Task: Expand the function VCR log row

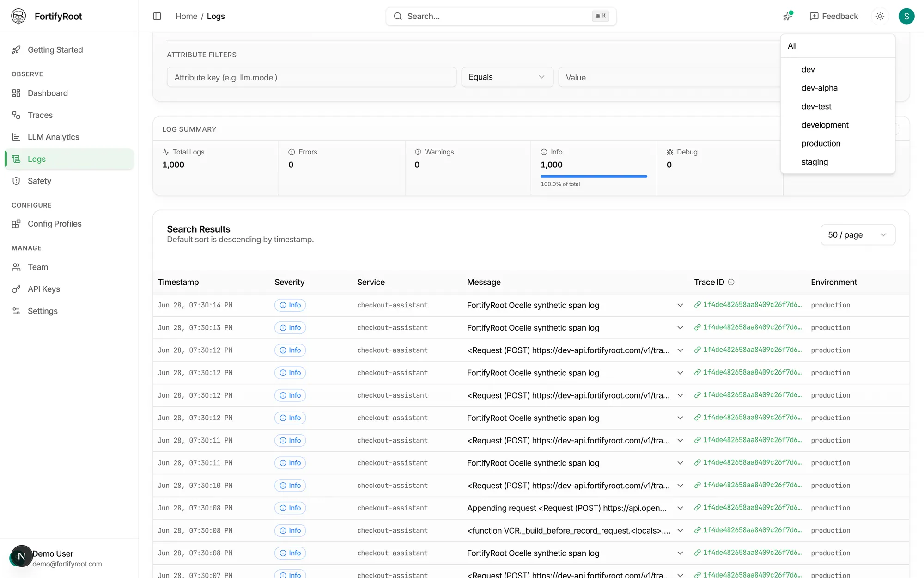Action: (x=680, y=531)
